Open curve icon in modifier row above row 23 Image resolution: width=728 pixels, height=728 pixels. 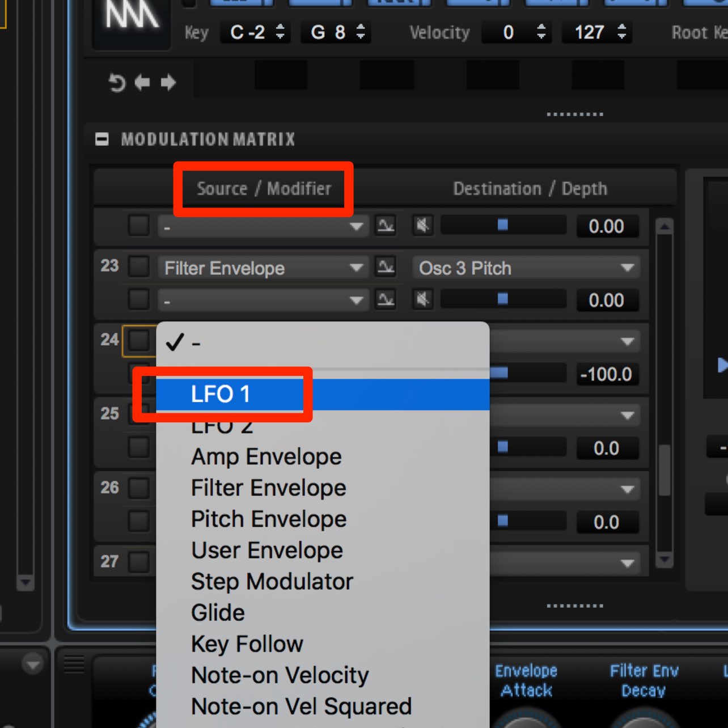pyautogui.click(x=386, y=226)
